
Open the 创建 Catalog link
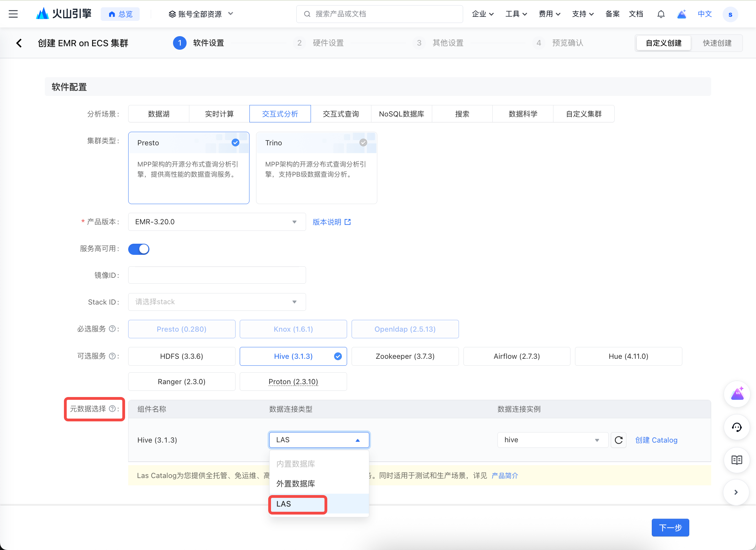[656, 440]
